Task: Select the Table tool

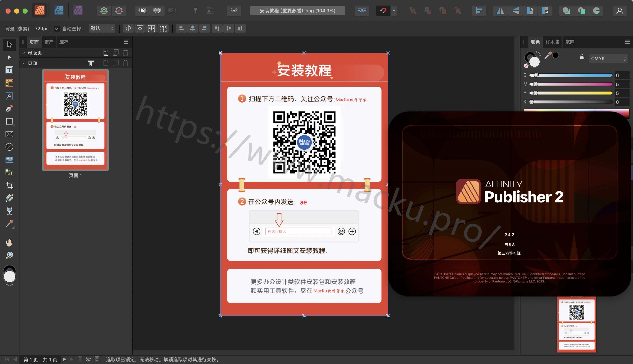Action: 9,83
